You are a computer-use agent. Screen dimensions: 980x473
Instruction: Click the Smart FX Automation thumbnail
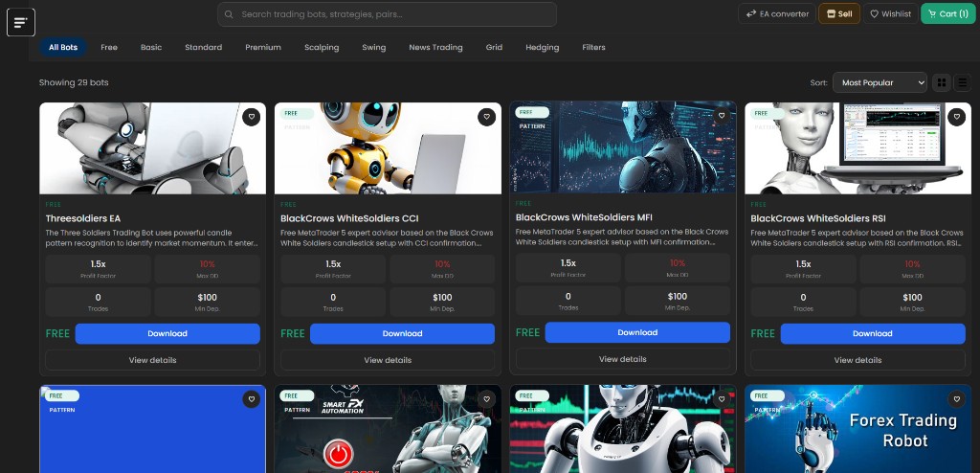[388, 429]
